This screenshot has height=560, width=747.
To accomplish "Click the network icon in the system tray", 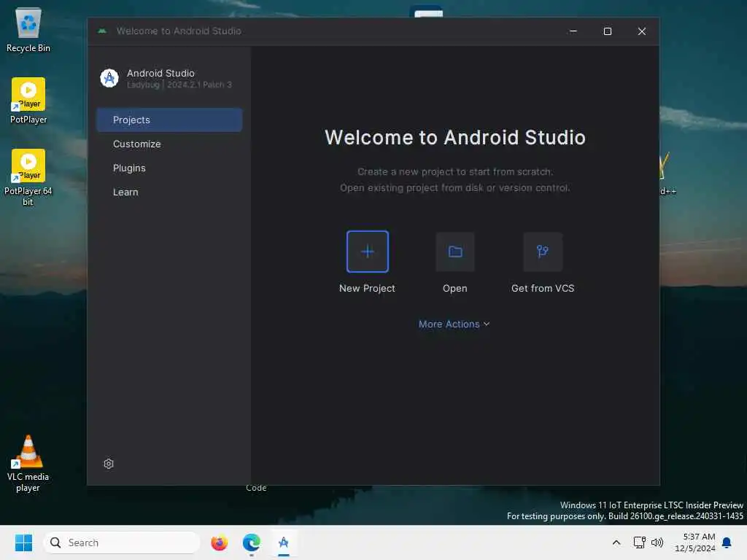I will 639,542.
